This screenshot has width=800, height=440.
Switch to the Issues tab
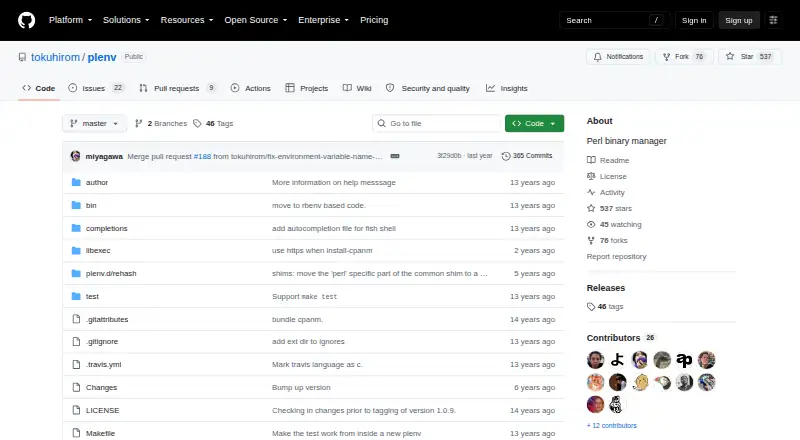click(96, 88)
